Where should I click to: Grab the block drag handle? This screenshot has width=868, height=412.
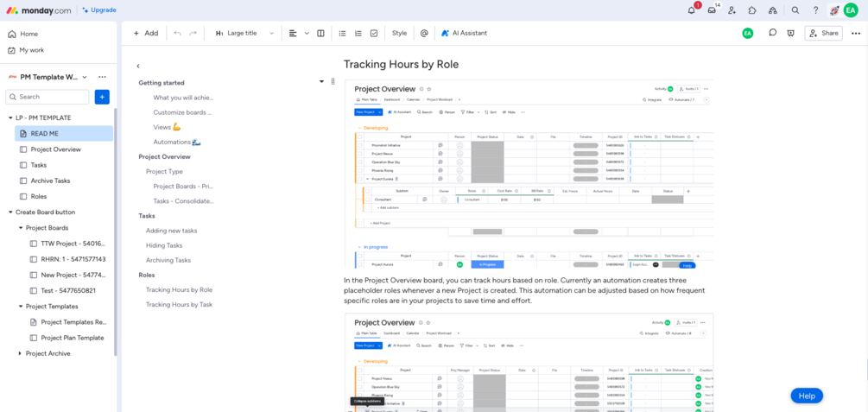coord(333,81)
